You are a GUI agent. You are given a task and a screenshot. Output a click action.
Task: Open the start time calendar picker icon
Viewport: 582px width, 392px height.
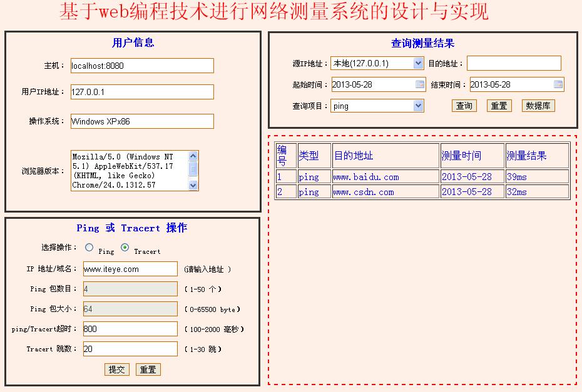[420, 84]
